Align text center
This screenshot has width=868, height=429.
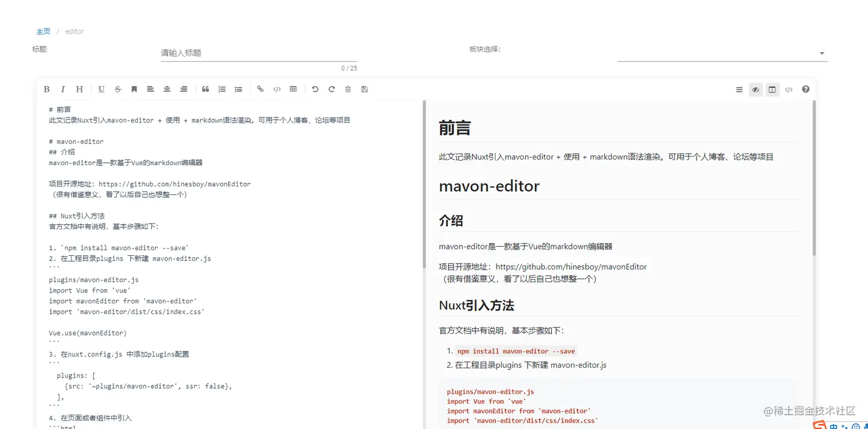[x=167, y=89]
